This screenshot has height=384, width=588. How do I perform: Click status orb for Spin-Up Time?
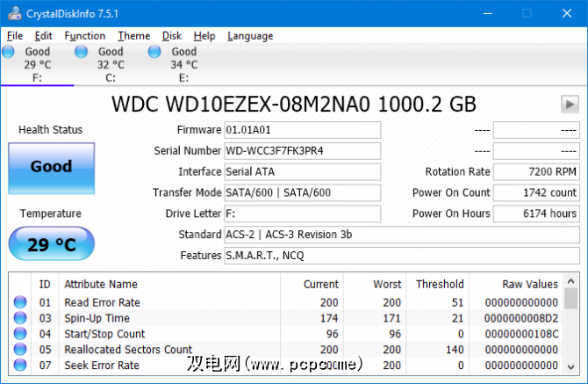(20, 318)
